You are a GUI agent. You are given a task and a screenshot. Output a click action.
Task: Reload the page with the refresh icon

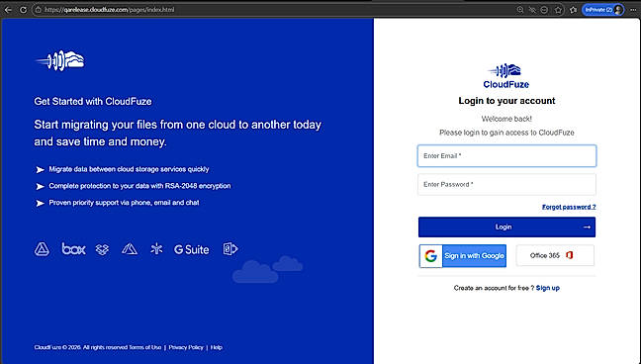pyautogui.click(x=23, y=10)
